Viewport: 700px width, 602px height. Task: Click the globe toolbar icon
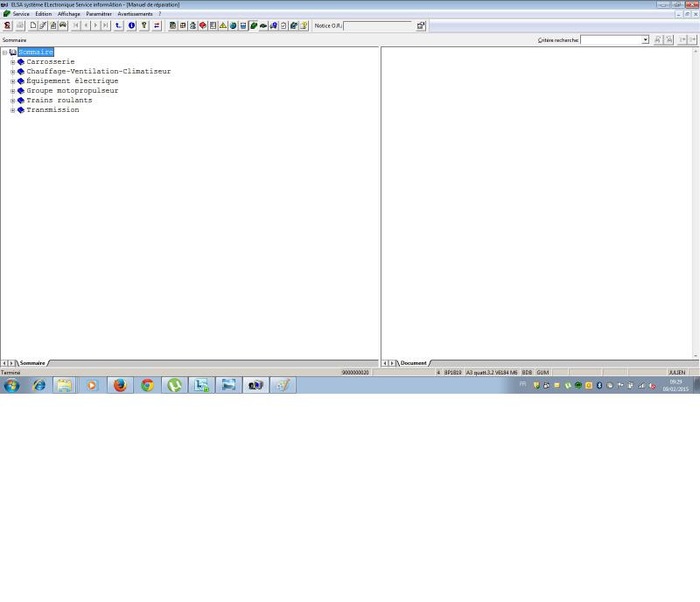point(233,25)
